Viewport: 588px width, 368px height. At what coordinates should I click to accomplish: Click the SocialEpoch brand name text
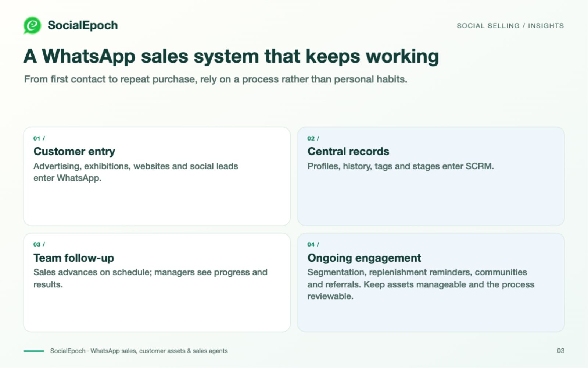coord(83,25)
